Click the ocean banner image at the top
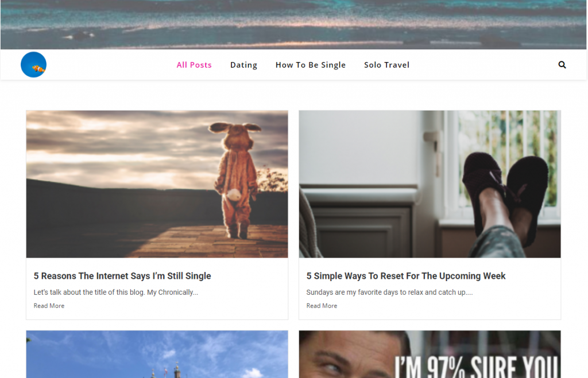 294,24
